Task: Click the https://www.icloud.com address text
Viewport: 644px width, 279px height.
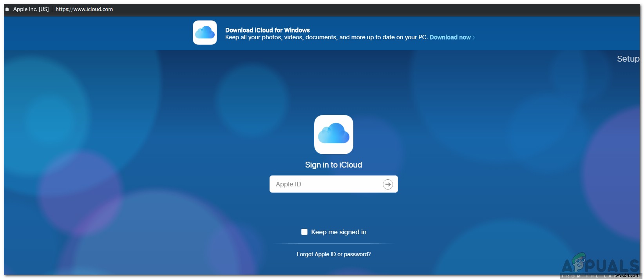Action: (x=84, y=9)
